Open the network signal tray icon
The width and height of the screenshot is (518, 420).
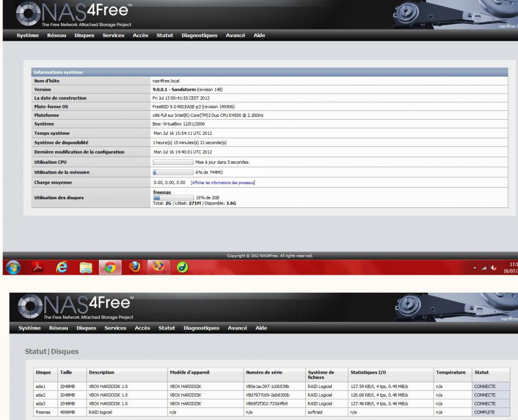tap(484, 268)
